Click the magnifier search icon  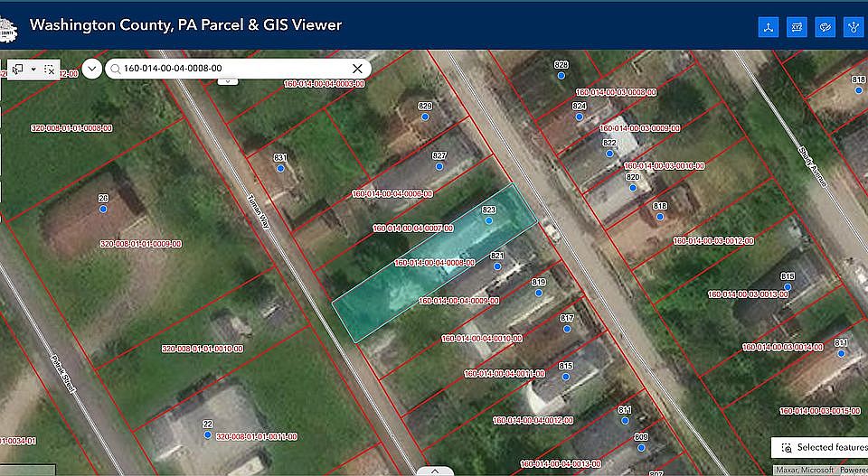[116, 69]
